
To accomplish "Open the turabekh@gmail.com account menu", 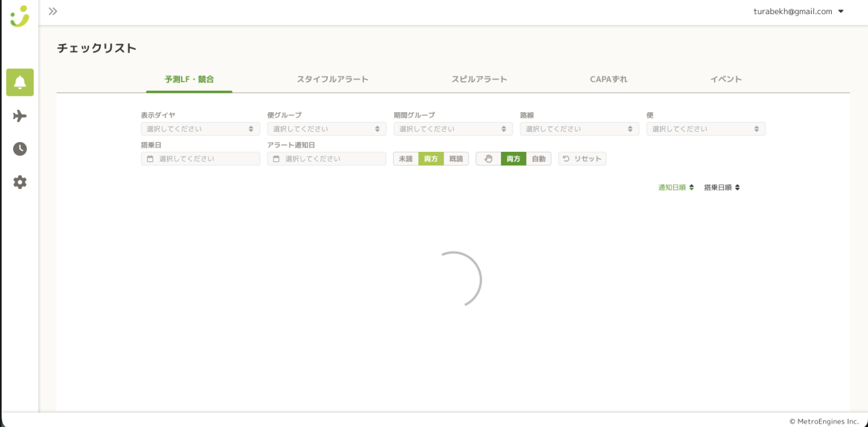I will 799,11.
